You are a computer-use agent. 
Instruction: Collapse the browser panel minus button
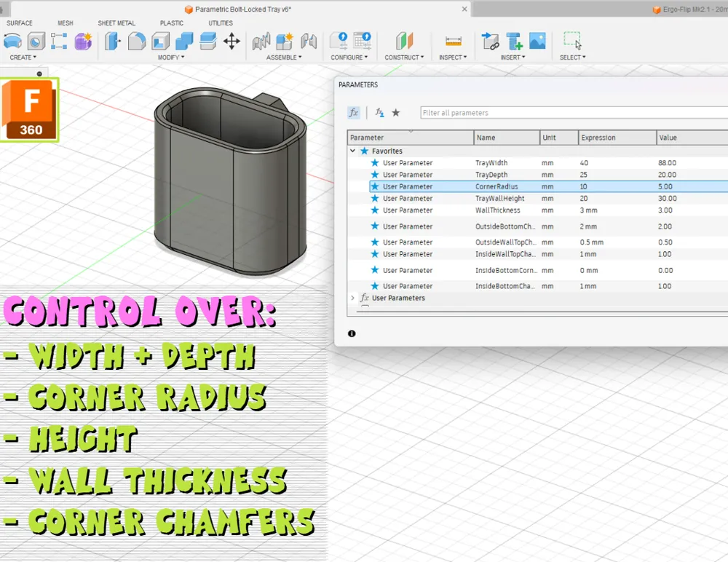tap(39, 74)
